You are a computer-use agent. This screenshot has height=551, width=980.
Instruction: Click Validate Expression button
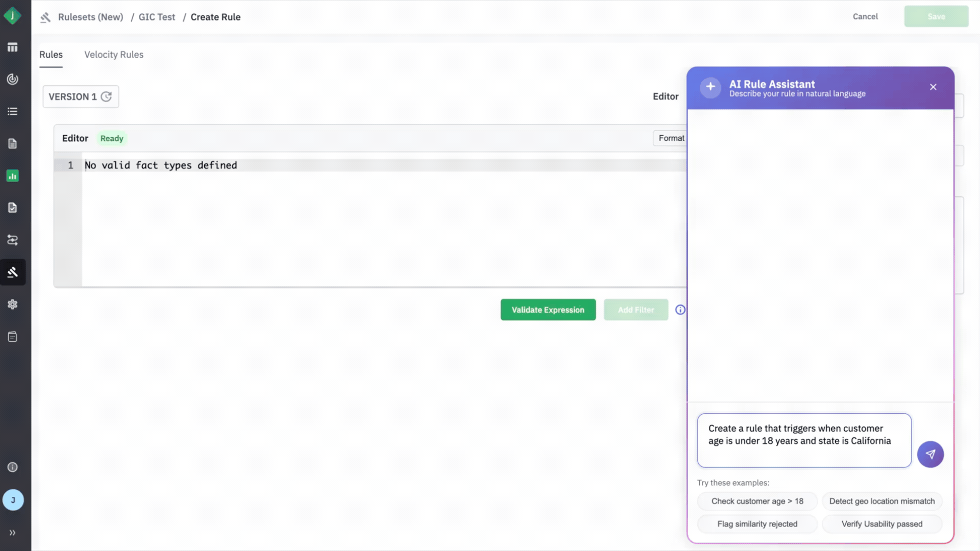[548, 310]
